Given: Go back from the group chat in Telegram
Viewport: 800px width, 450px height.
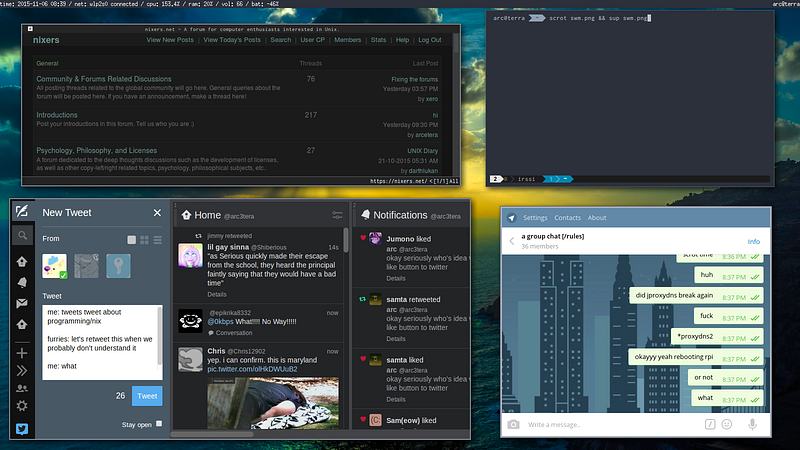Looking at the screenshot, I should tap(512, 241).
